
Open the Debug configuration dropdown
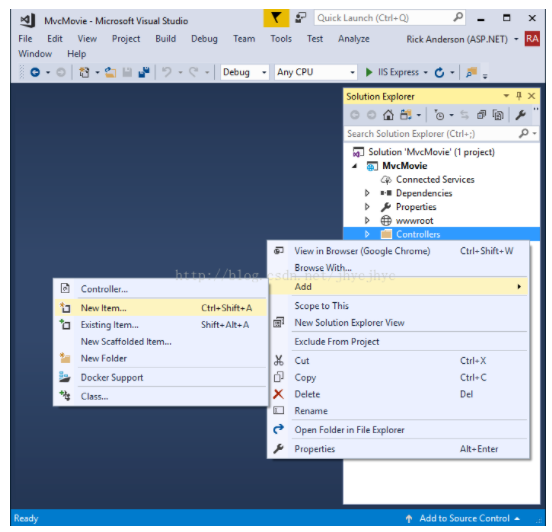click(x=245, y=73)
